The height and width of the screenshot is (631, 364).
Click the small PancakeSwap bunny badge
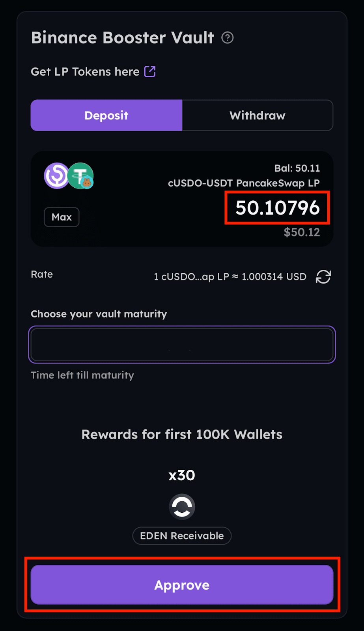[87, 183]
